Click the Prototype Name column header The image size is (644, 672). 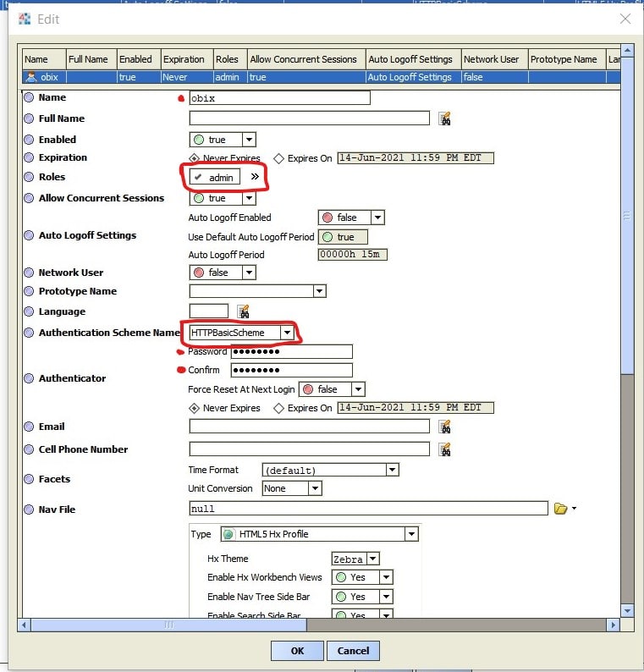tap(567, 59)
